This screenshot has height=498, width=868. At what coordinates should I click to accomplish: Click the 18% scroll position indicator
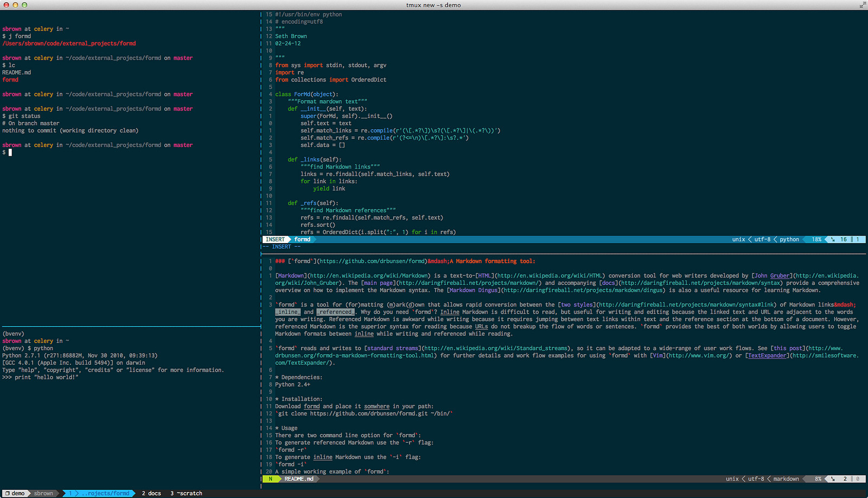click(x=816, y=239)
